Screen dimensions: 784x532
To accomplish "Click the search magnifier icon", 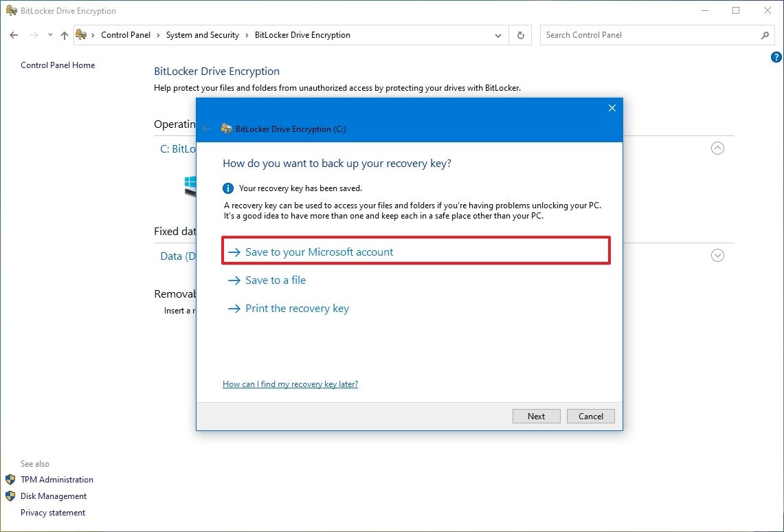I will point(765,35).
